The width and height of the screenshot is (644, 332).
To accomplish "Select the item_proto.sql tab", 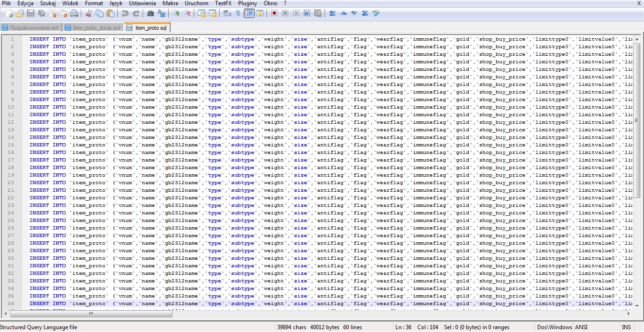I will [147, 27].
